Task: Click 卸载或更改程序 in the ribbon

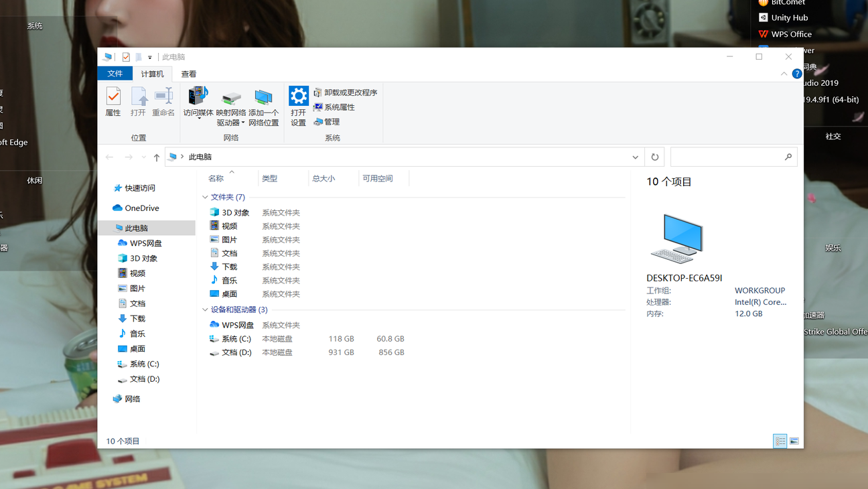Action: (x=345, y=92)
